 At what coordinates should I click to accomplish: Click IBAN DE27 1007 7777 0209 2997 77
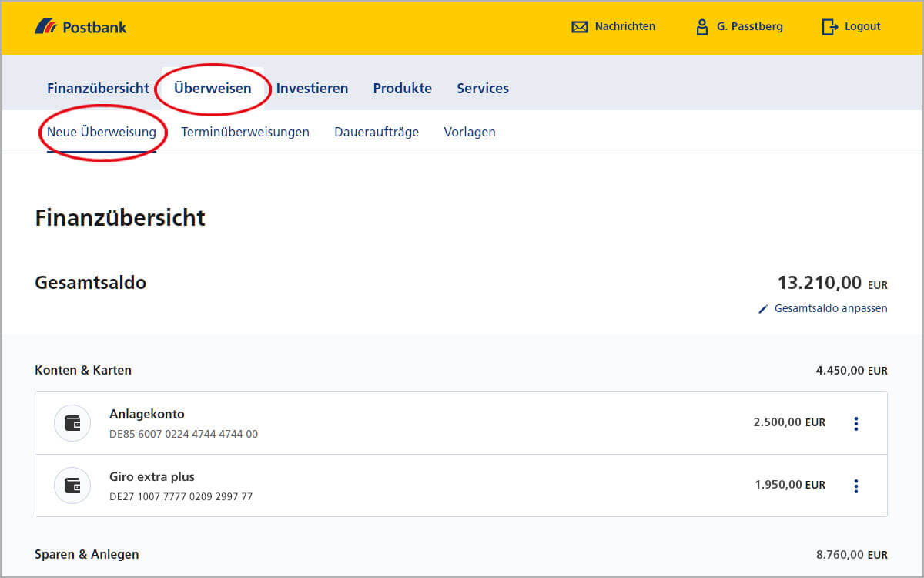(181, 496)
